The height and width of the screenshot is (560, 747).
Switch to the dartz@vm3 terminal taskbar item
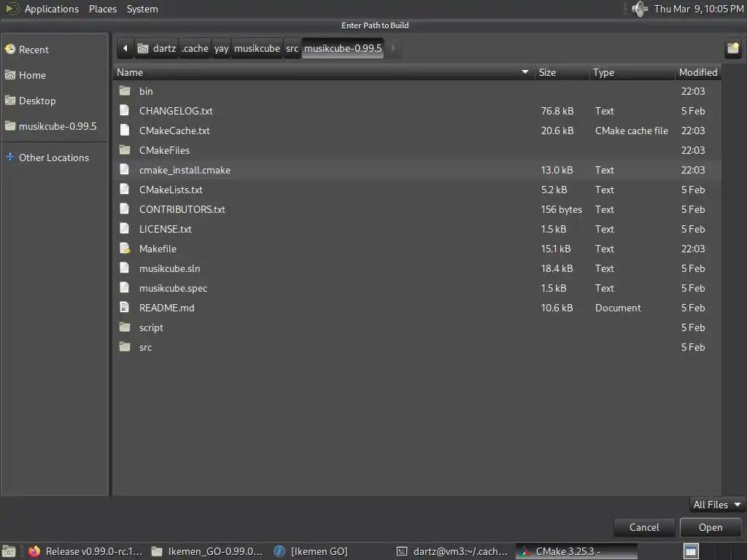coord(454,551)
